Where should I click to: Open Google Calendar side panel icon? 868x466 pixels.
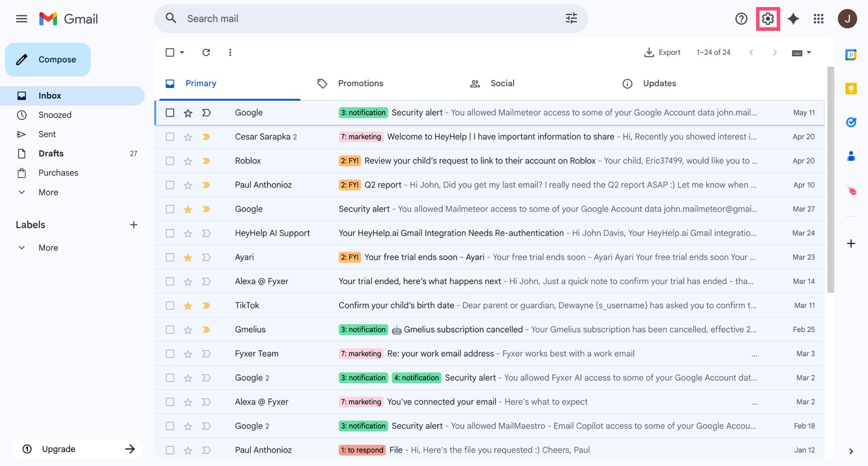(851, 55)
